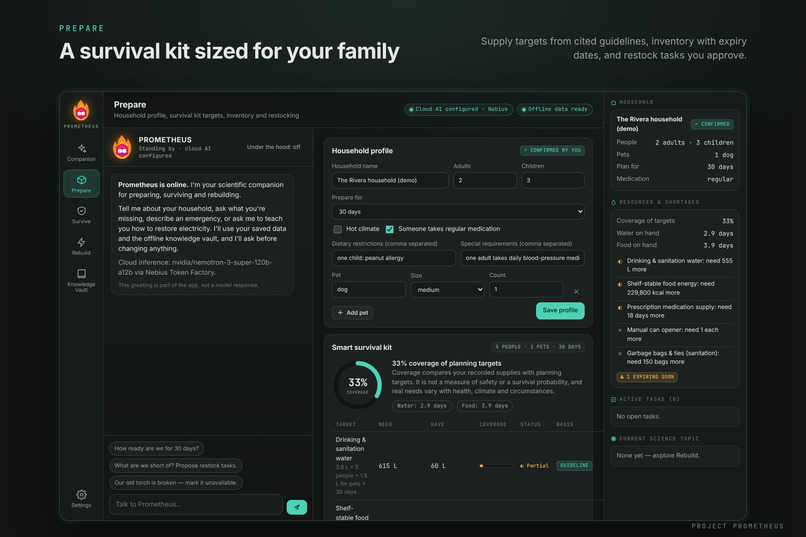Click the Drinking water coverage progress bar
Viewport: 806px width, 537px height.
[x=496, y=466]
